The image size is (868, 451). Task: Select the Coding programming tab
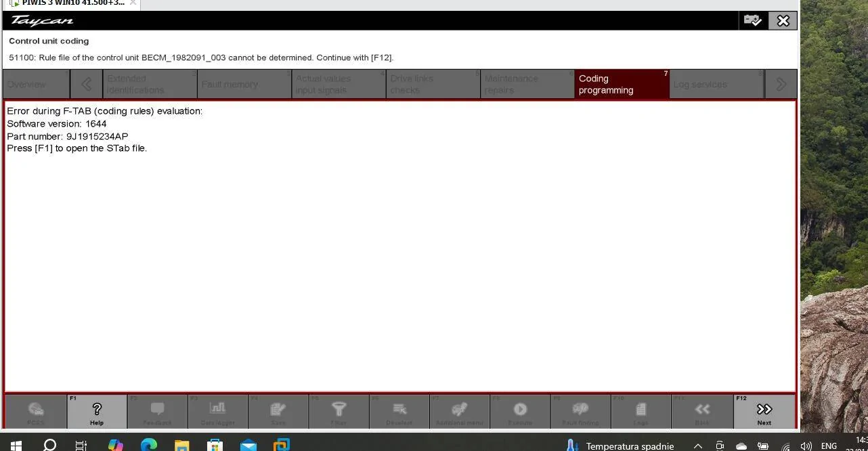pos(622,84)
